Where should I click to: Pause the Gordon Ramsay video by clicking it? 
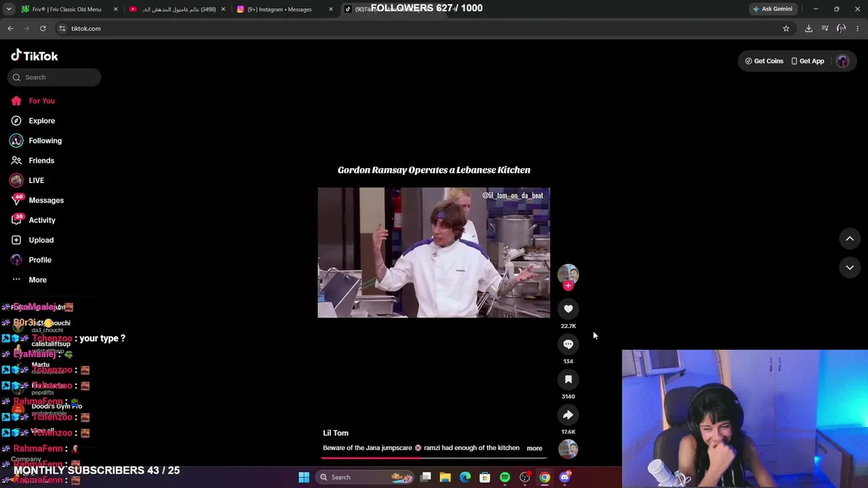[434, 253]
